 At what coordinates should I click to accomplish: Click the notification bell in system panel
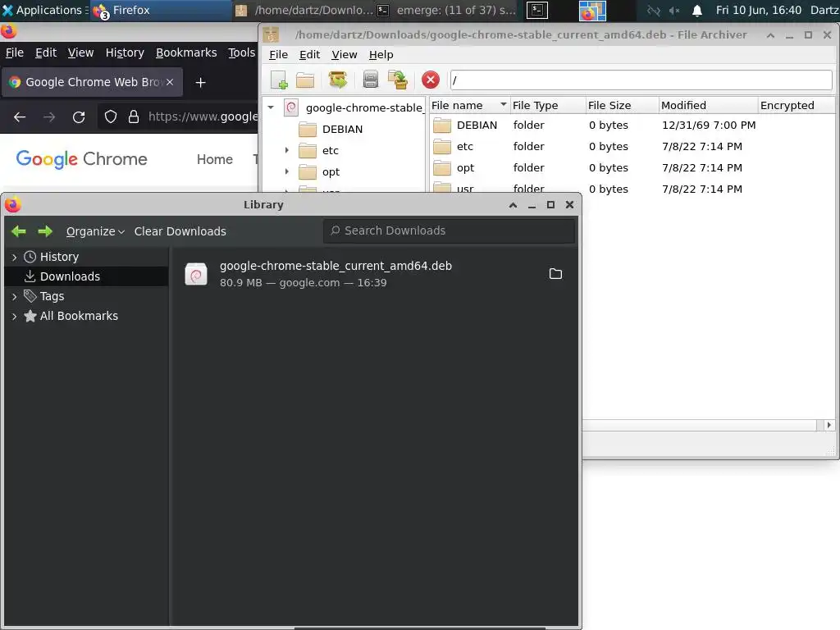click(x=697, y=10)
